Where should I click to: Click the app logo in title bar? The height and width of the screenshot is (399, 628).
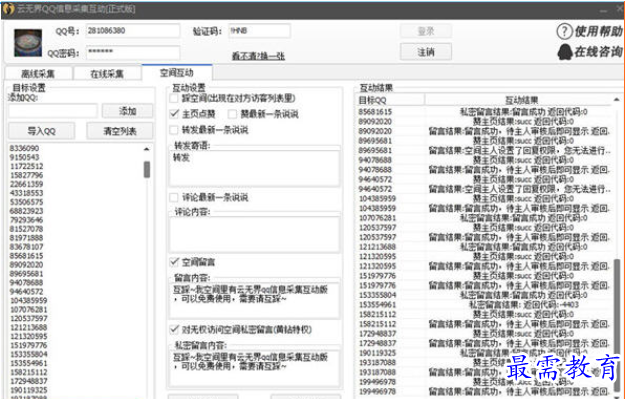8,9
